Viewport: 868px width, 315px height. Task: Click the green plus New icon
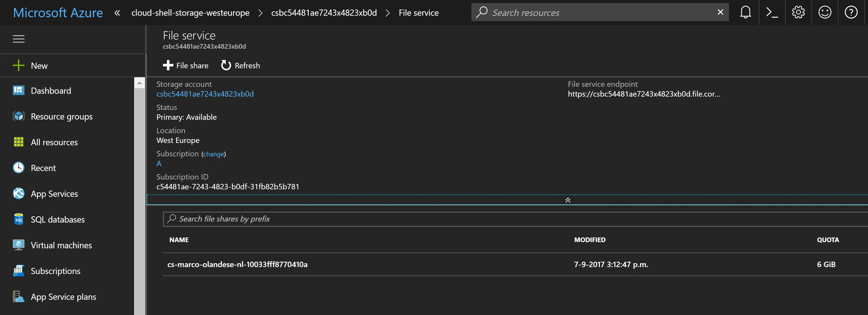[x=19, y=65]
